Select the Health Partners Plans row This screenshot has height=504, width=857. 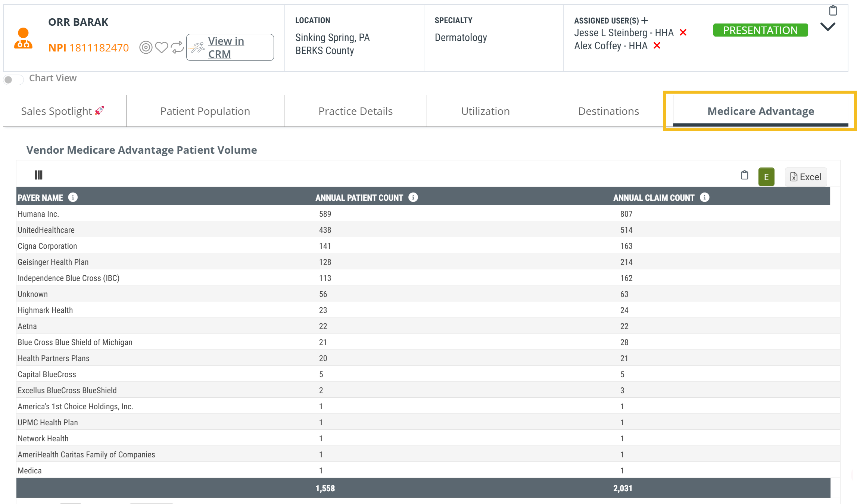tap(428, 358)
